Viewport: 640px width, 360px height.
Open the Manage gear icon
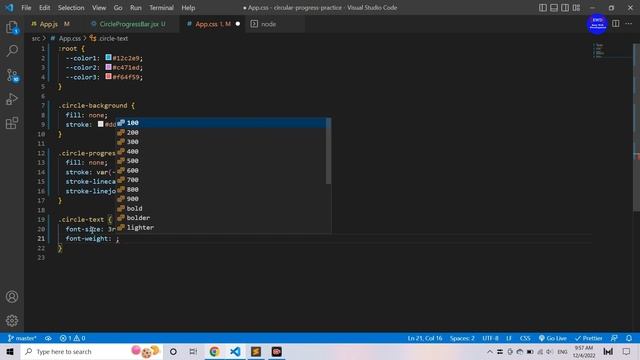tap(12, 320)
